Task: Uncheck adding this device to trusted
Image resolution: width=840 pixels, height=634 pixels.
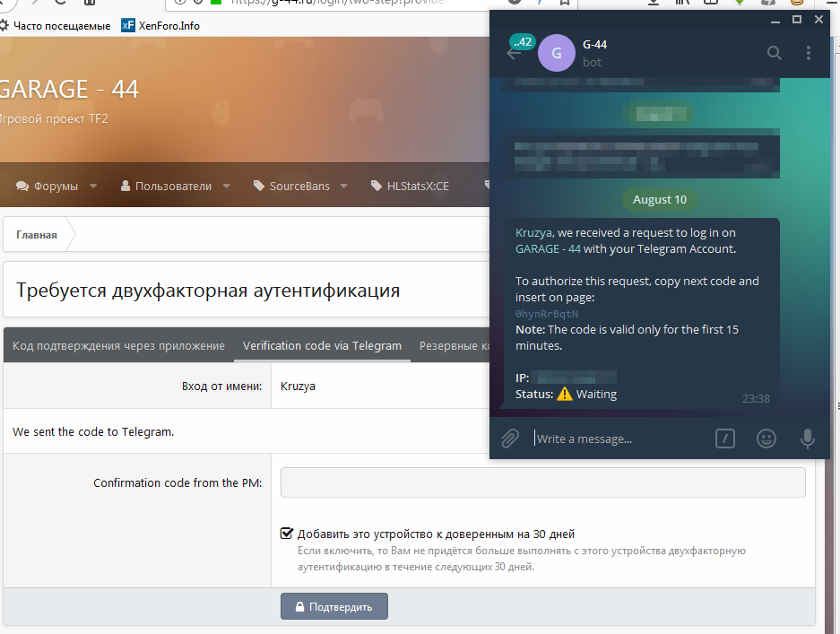Action: coord(286,533)
